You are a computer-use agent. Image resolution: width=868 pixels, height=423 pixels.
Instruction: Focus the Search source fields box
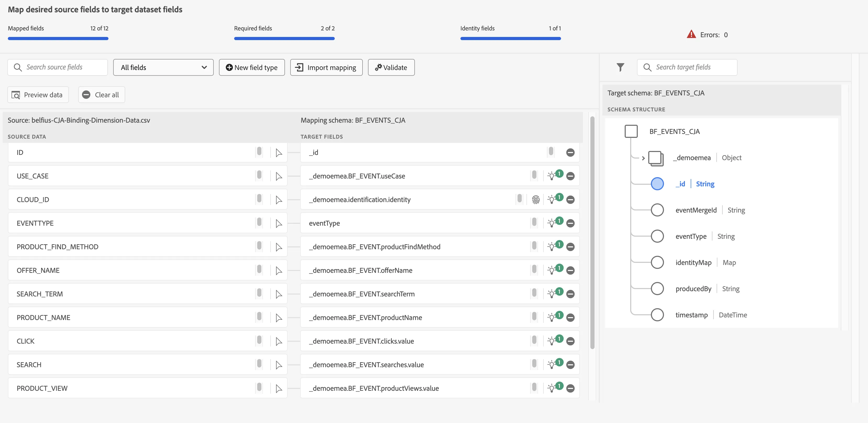(58, 67)
